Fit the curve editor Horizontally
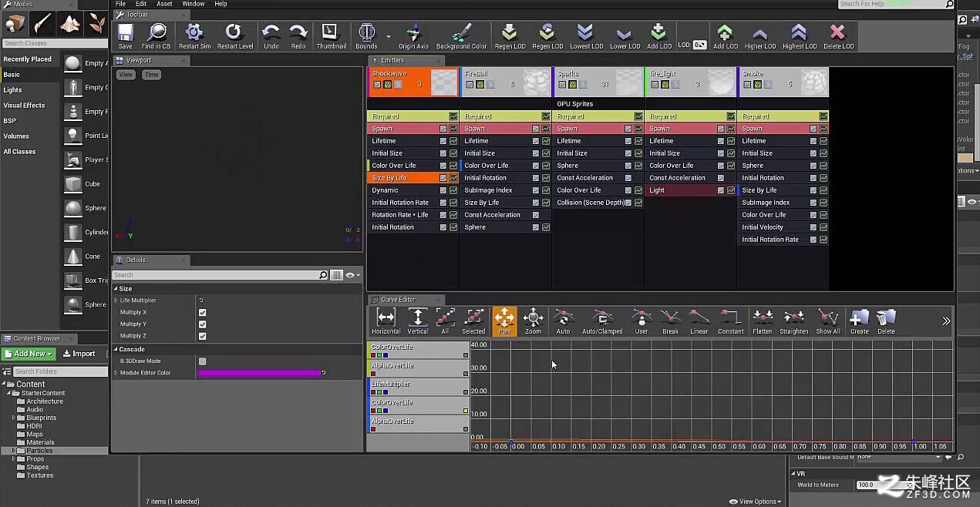This screenshot has height=507, width=980. [386, 321]
